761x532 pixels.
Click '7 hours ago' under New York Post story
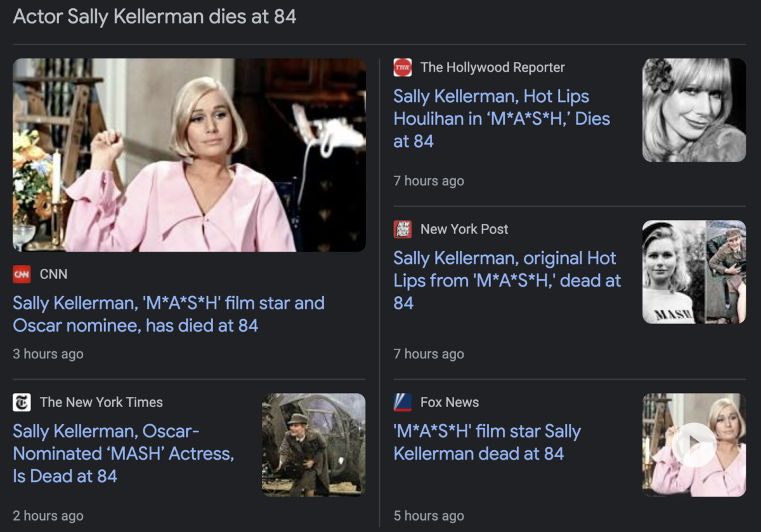click(429, 354)
